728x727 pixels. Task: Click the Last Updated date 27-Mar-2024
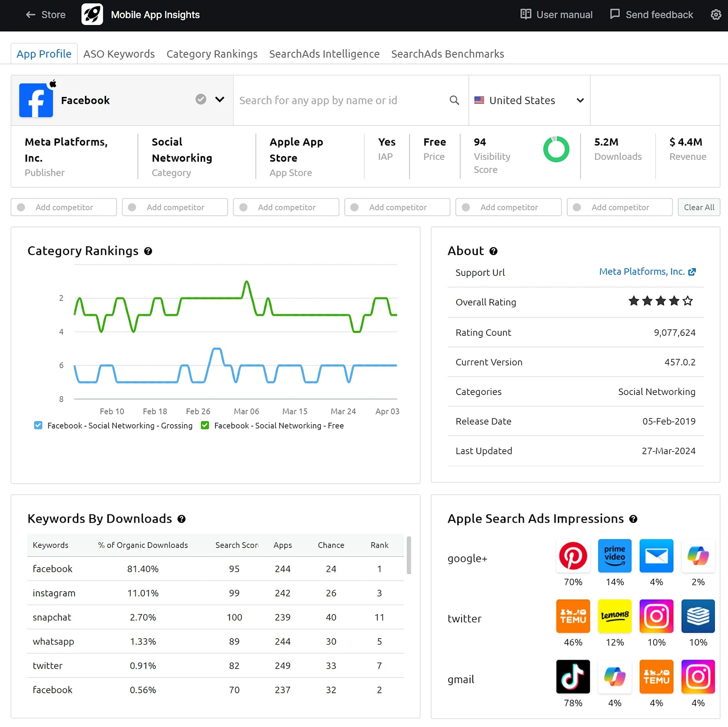668,451
